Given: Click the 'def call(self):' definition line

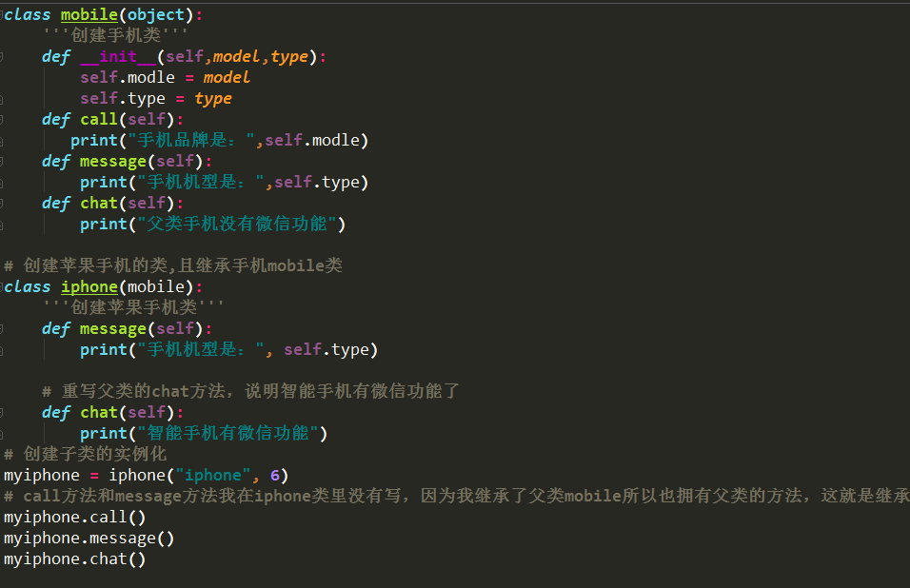Looking at the screenshot, I should tap(112, 120).
